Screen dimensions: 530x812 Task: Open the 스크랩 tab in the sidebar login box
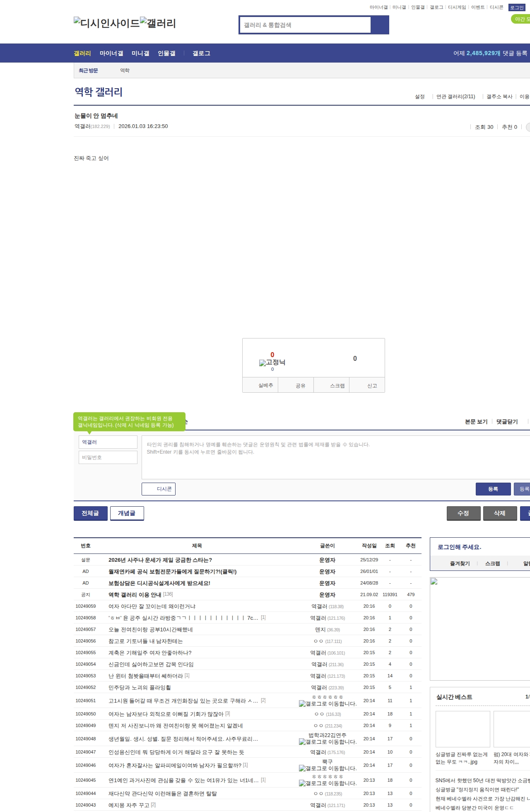[x=493, y=564]
